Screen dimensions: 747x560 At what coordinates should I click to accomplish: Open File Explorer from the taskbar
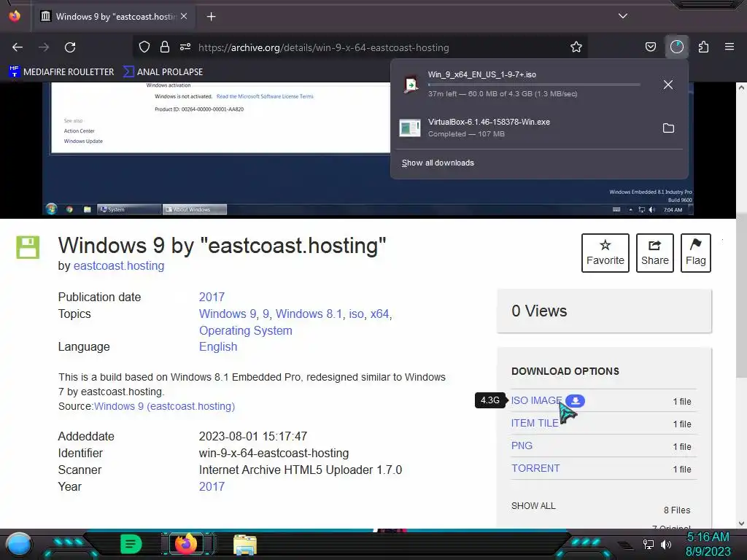click(245, 544)
